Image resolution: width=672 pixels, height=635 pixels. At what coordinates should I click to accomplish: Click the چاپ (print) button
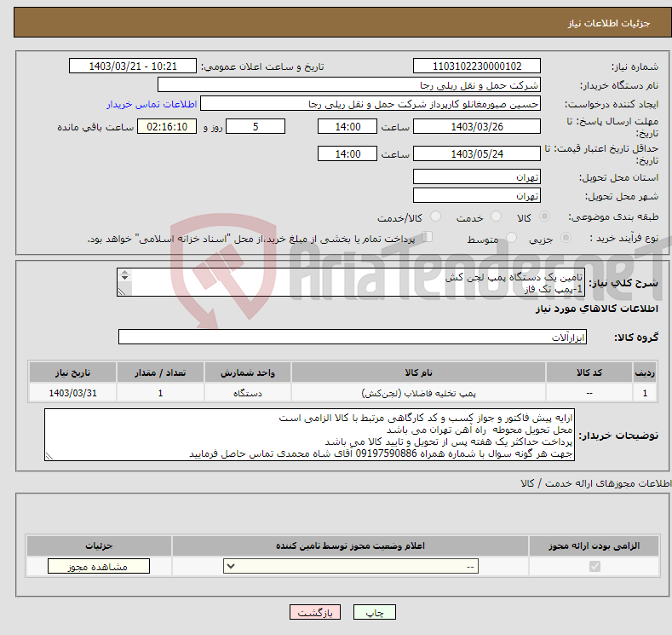(x=374, y=612)
